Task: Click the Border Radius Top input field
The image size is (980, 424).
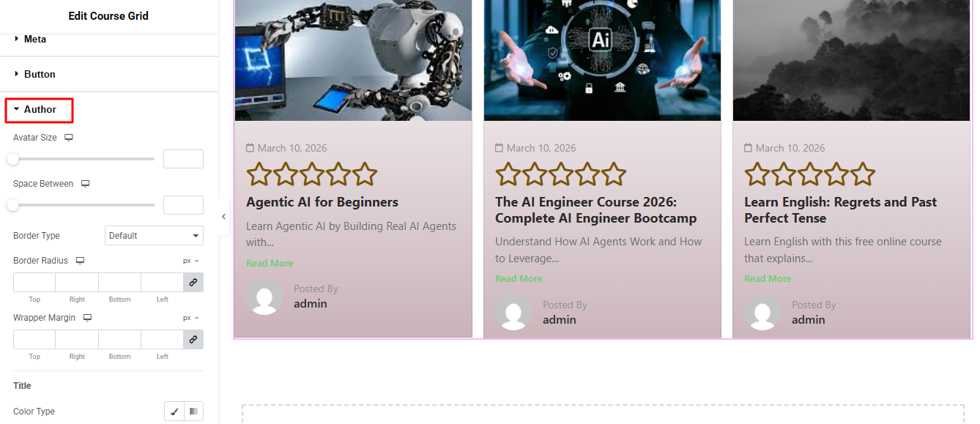Action: [34, 283]
